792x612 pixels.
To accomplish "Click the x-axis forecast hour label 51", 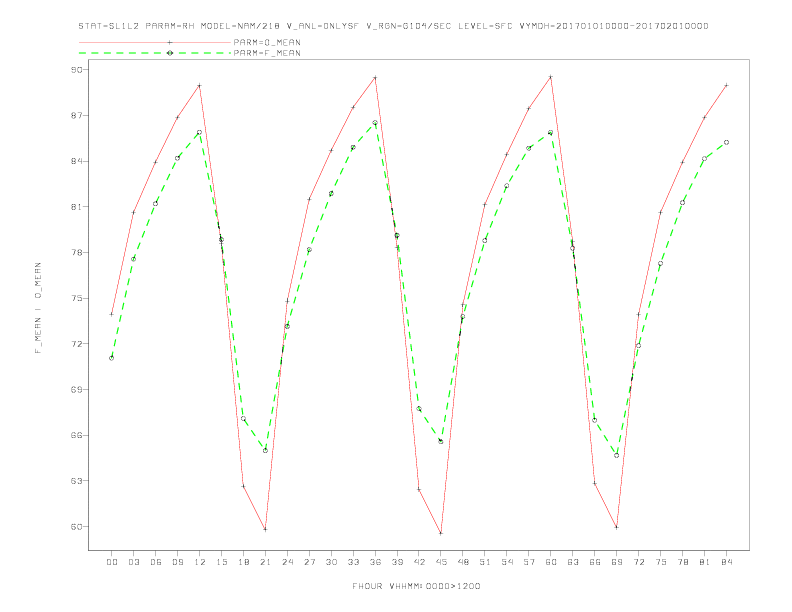I will point(485,562).
